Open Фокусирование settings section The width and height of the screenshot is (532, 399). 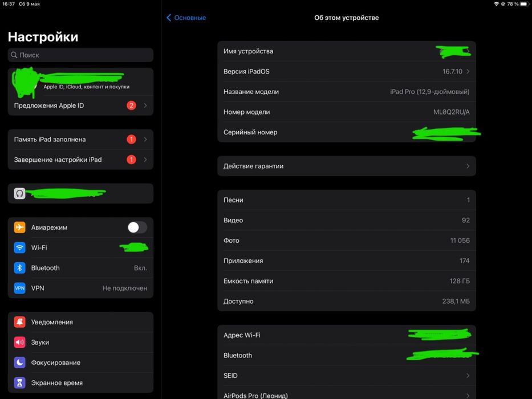(x=80, y=363)
